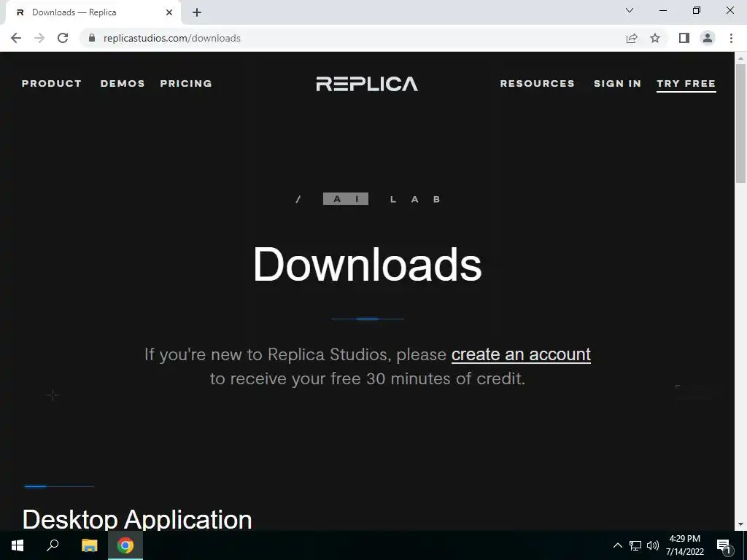747x560 pixels.
Task: Go back using the browser back arrow
Action: click(x=16, y=38)
